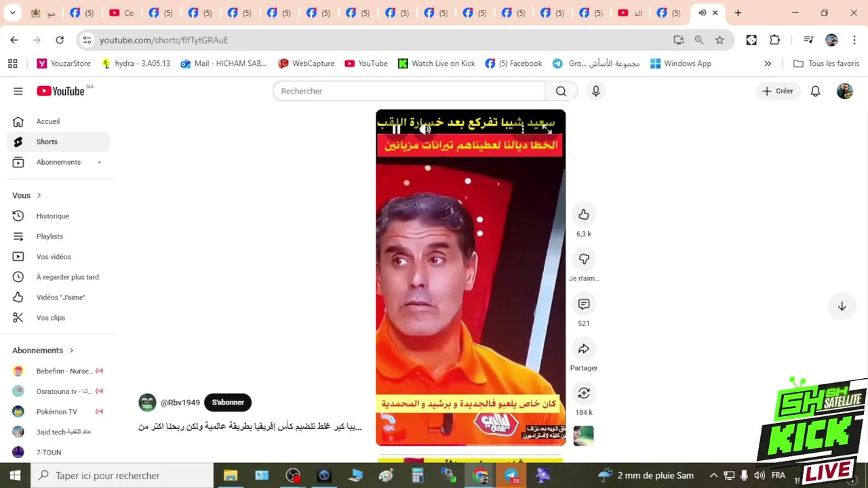This screenshot has width=868, height=488.
Task: Click the Windows taskbar search box
Action: tap(122, 476)
